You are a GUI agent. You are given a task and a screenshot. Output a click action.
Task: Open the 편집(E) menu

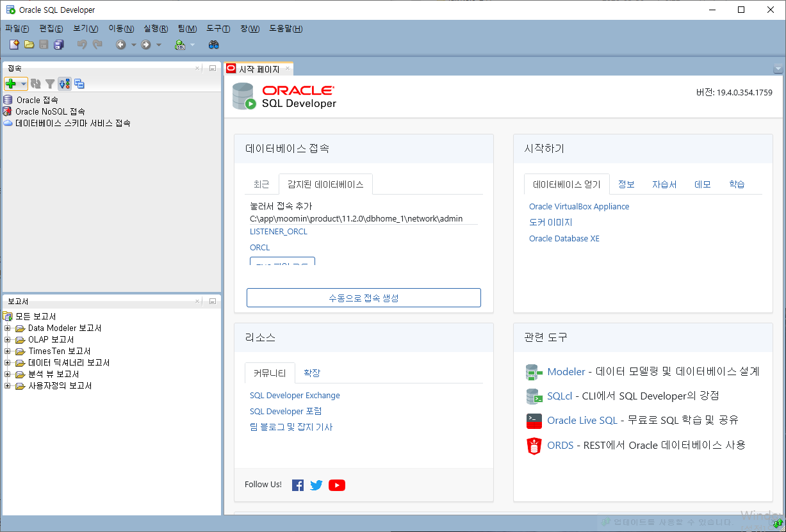point(51,28)
